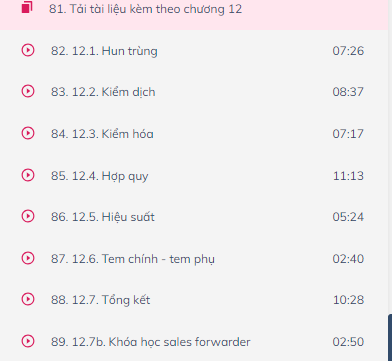Select lesson 87 Tem chính - tem phụ title
Viewport: 392px width, 361px height.
point(133,259)
